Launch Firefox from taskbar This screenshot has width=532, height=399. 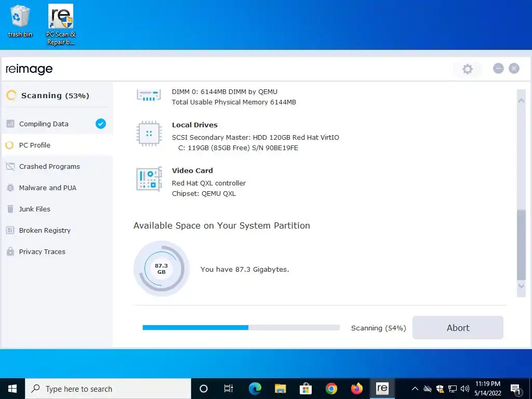(356, 389)
